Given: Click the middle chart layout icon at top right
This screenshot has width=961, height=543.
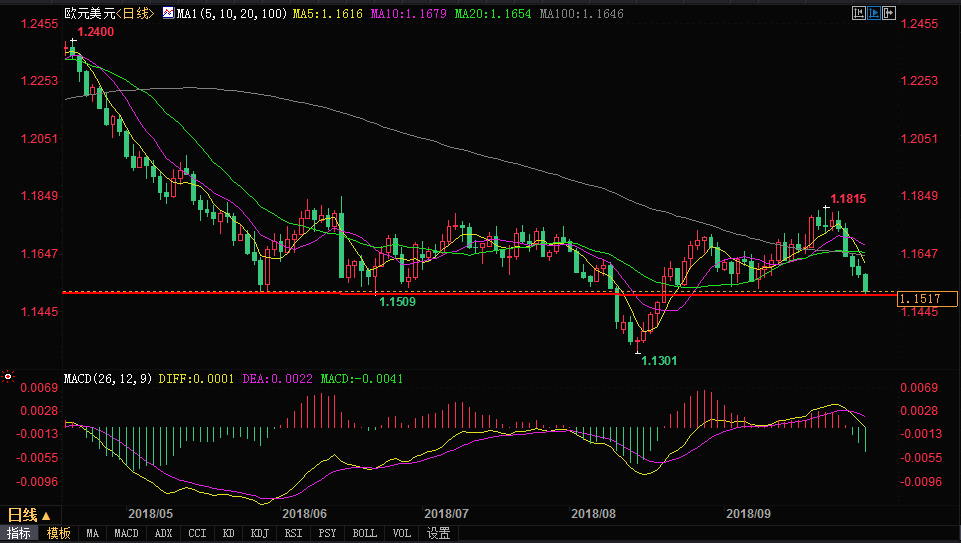Looking at the screenshot, I should tap(873, 14).
